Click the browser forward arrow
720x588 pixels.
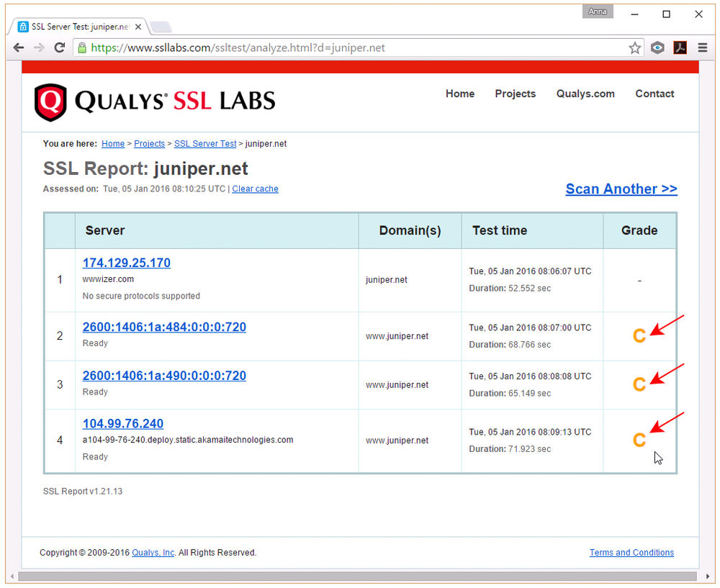(39, 48)
